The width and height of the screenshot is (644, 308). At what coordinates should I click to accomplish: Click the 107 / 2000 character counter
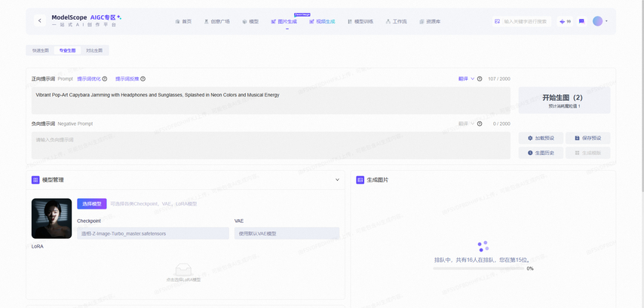pos(499,79)
